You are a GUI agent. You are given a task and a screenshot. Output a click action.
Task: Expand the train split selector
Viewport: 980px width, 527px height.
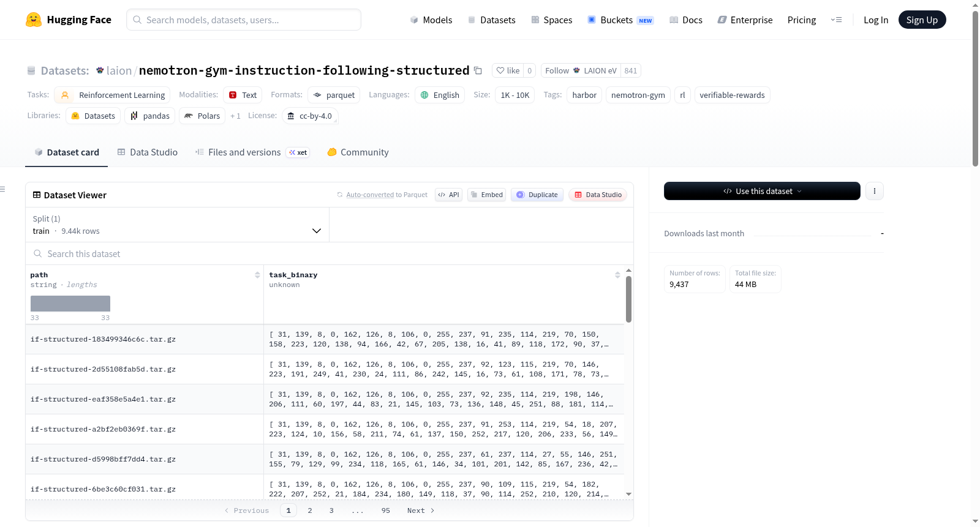click(x=177, y=225)
